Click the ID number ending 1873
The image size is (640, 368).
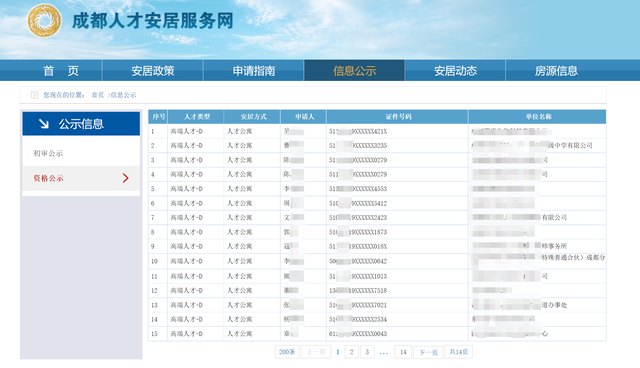pos(358,232)
